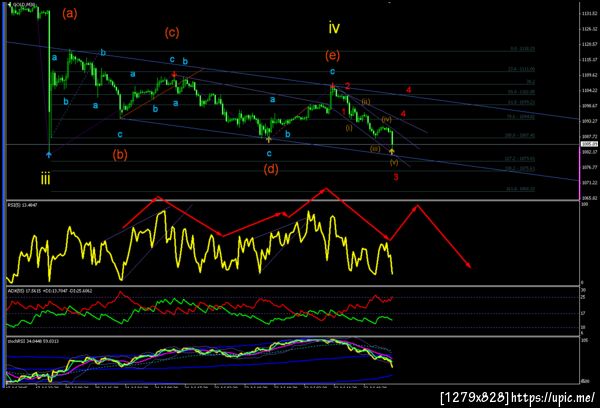Viewport: 600px width, 408px height.
Task: Click the 1087.72 price scale value
Action: pyautogui.click(x=589, y=137)
